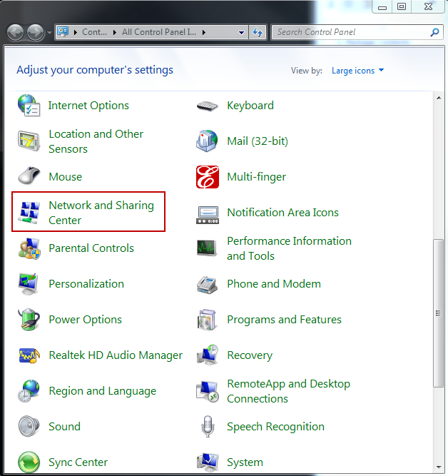Click the scrollbar up arrow

(439, 98)
